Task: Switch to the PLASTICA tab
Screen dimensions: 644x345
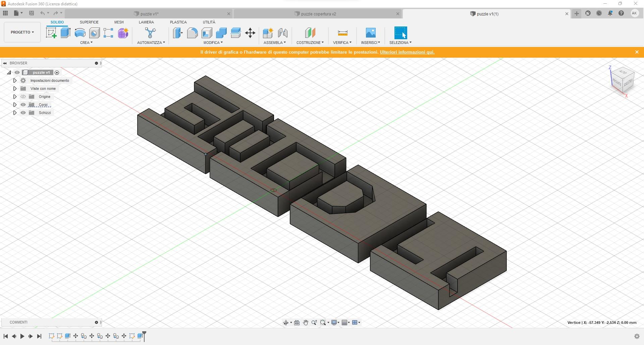Action: [x=178, y=22]
